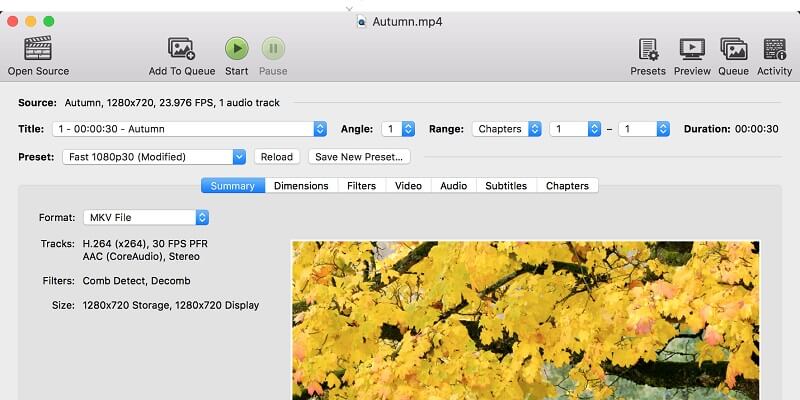This screenshot has width=800, height=400.
Task: Open the Activity log icon
Action: (774, 48)
